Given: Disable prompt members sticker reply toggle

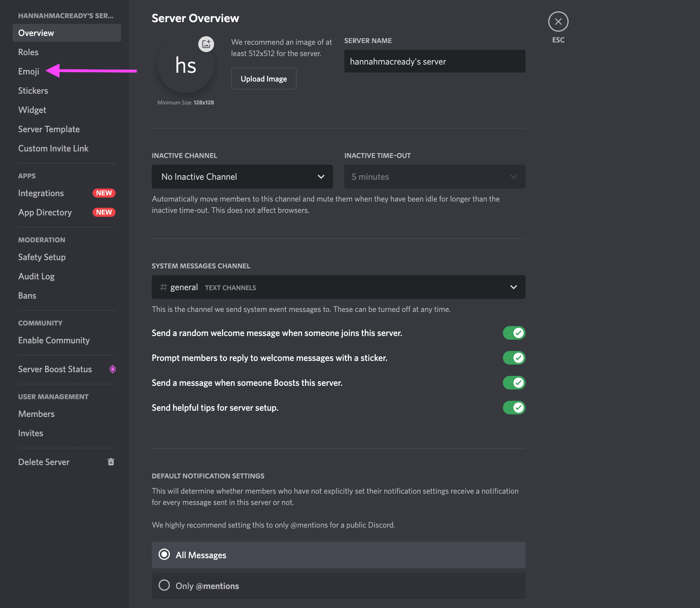Looking at the screenshot, I should [x=514, y=357].
